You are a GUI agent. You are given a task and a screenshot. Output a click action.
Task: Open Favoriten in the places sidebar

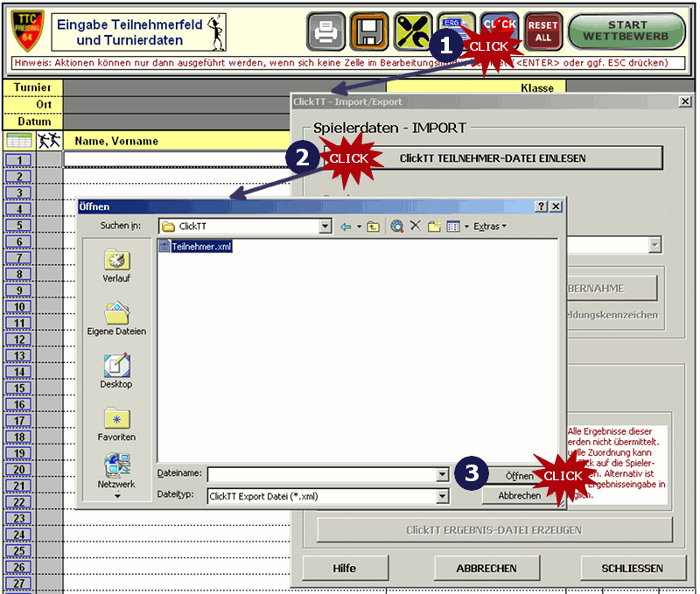(x=116, y=423)
